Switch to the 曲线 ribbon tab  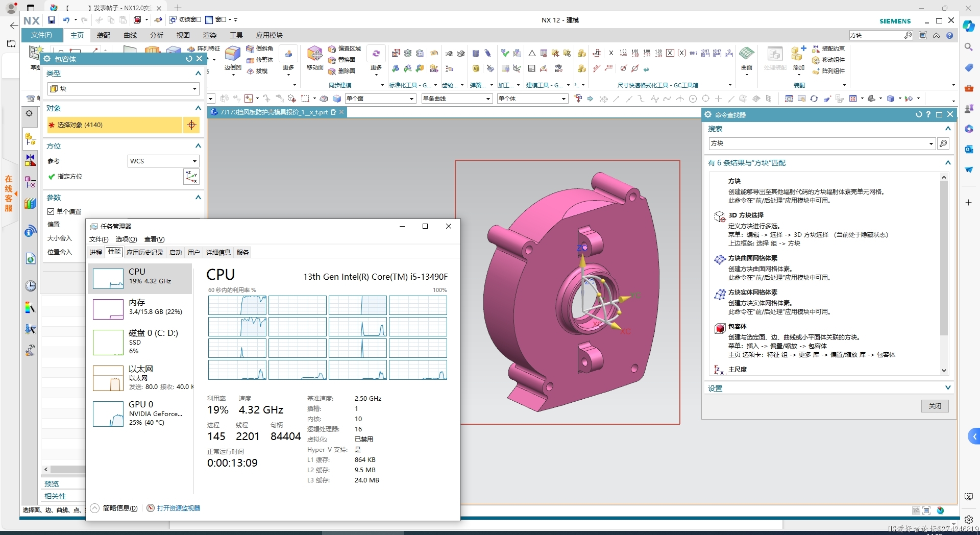pos(130,35)
